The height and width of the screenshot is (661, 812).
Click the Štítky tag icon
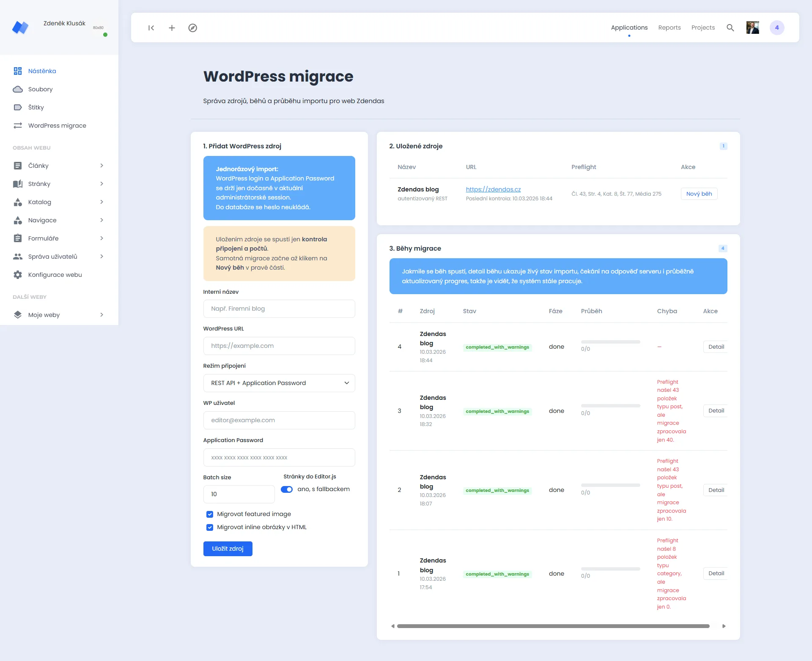coord(18,107)
